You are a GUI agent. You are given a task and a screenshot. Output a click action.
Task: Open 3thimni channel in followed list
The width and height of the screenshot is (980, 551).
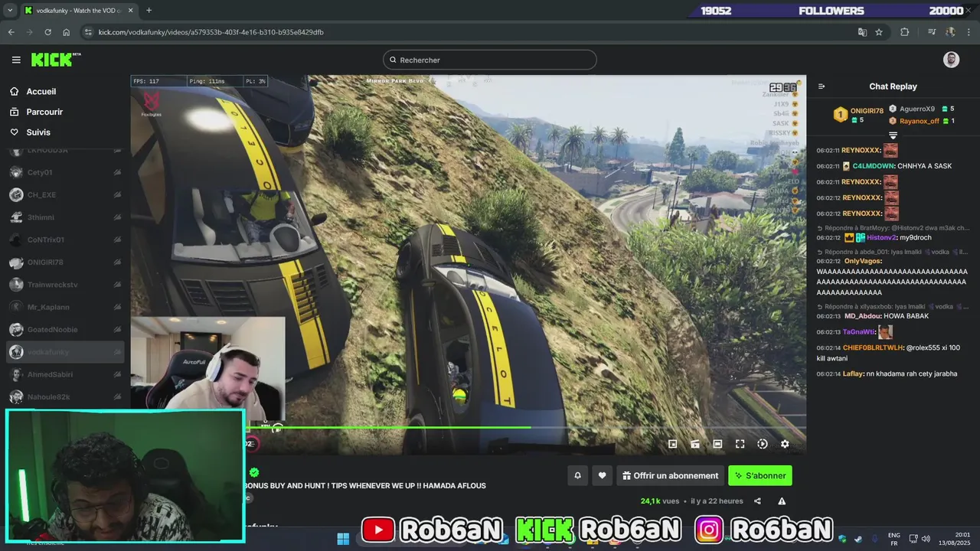pyautogui.click(x=65, y=217)
